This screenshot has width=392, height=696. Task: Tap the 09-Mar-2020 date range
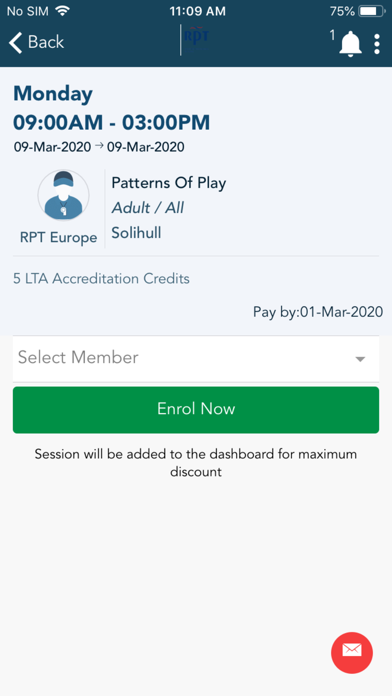point(99,146)
